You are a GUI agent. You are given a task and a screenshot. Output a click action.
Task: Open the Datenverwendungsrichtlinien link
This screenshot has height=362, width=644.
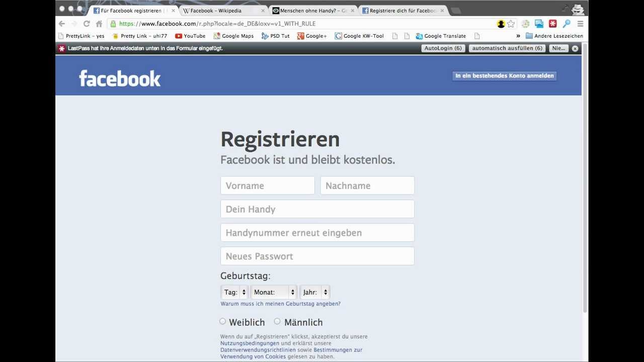[x=258, y=350]
